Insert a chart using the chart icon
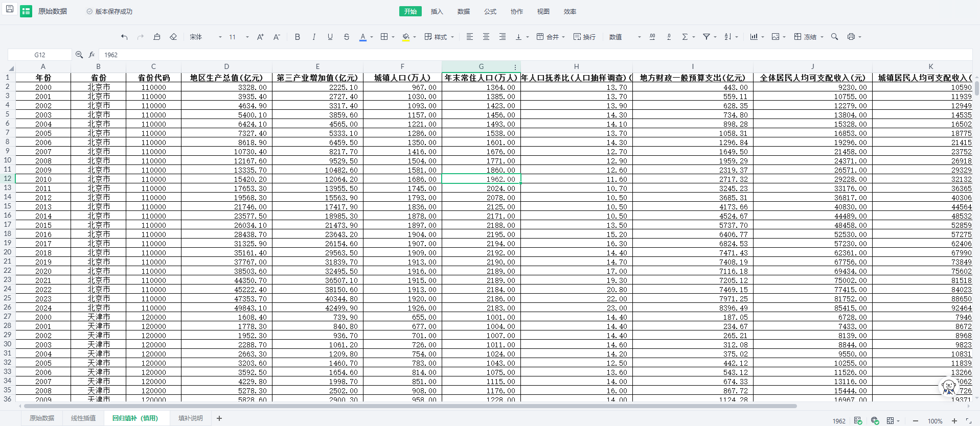Image resolution: width=980 pixels, height=426 pixels. [x=754, y=37]
